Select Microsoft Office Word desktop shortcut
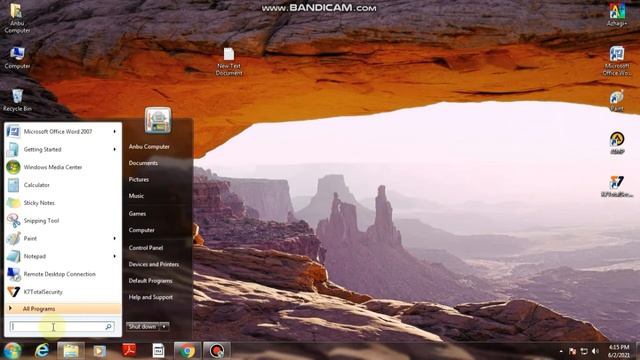 point(617,61)
